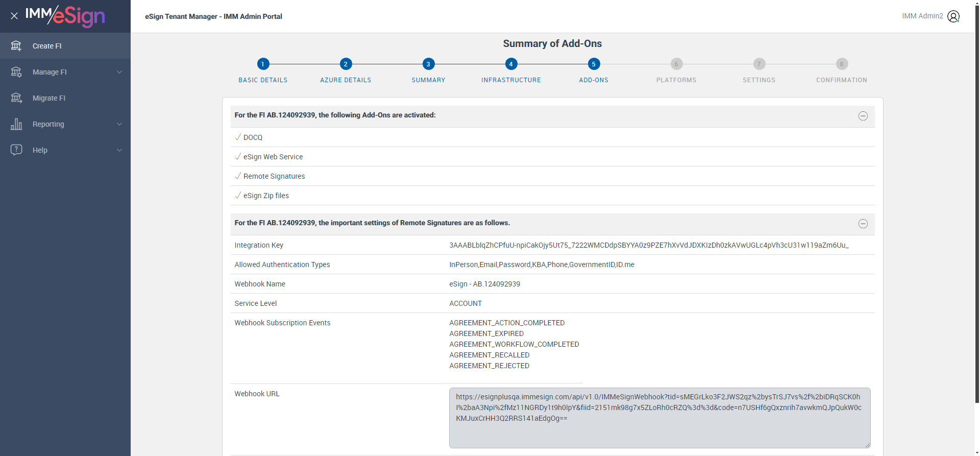The height and width of the screenshot is (456, 980).
Task: Open the Reporting menu item
Action: click(65, 124)
